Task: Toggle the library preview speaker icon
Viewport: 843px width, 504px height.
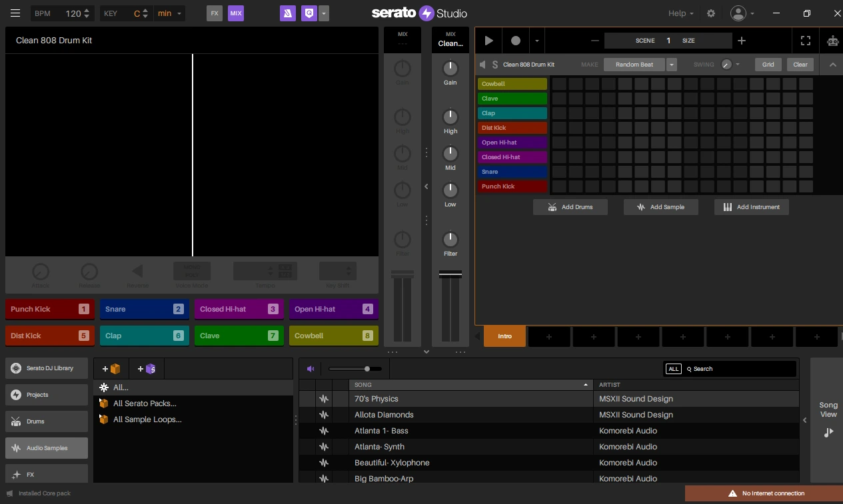Action: [x=311, y=369]
